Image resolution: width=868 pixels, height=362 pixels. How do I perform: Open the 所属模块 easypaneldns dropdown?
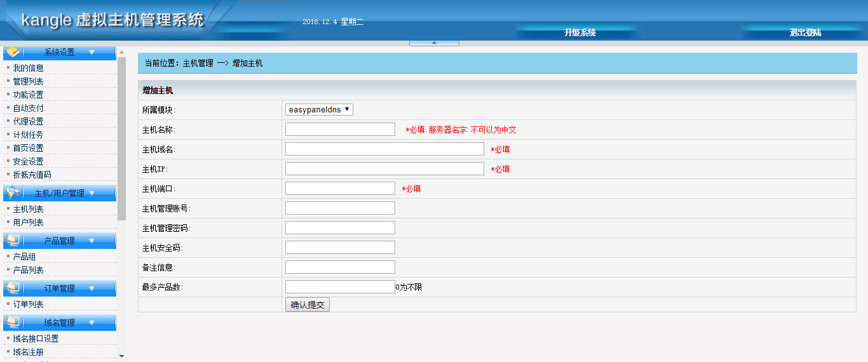(319, 109)
